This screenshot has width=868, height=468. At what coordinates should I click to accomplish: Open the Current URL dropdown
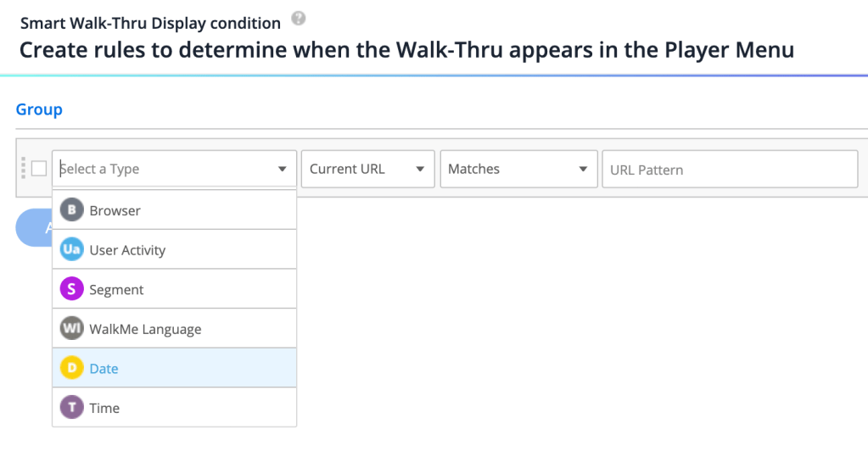367,169
